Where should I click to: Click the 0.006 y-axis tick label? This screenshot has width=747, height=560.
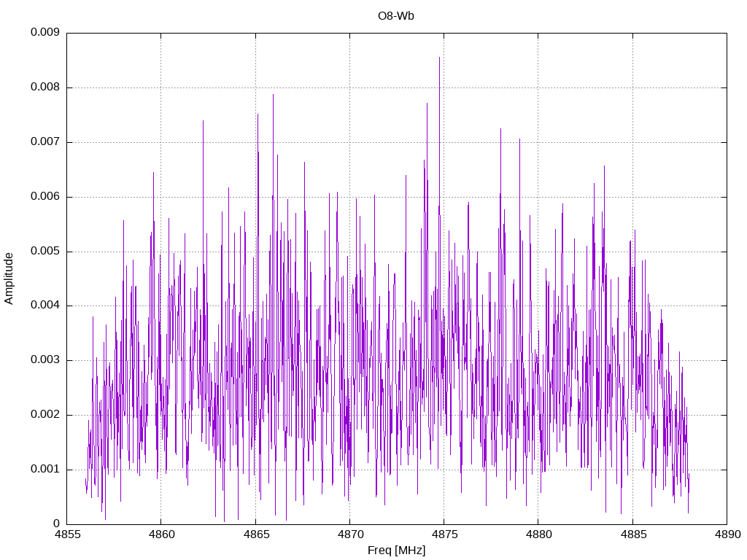(x=45, y=197)
